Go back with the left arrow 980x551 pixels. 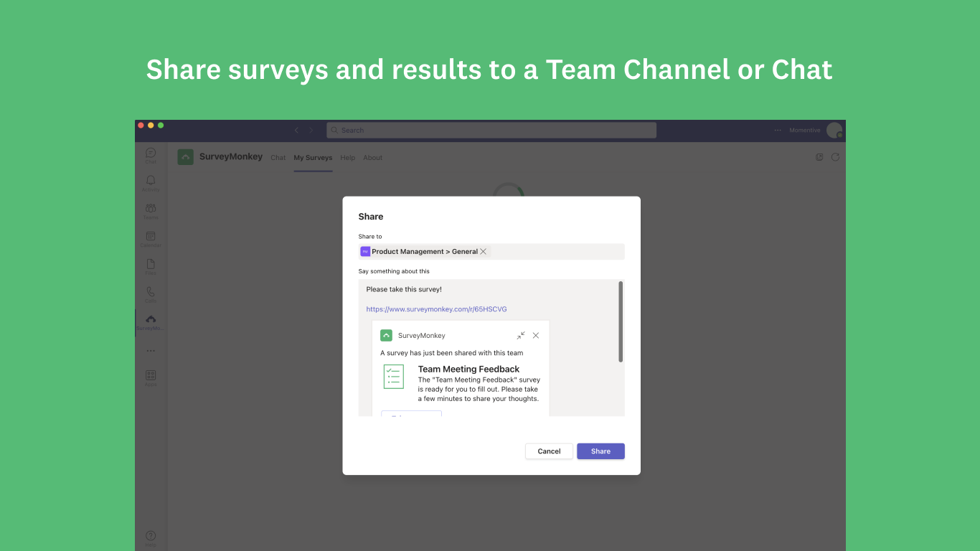(296, 130)
